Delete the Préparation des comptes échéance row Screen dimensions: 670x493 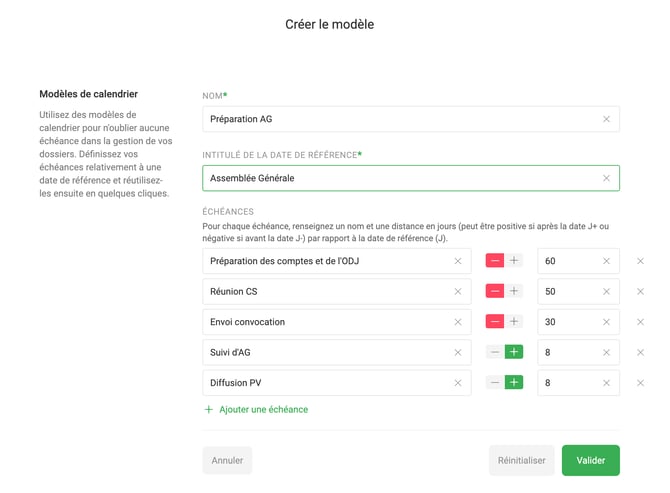point(641,261)
